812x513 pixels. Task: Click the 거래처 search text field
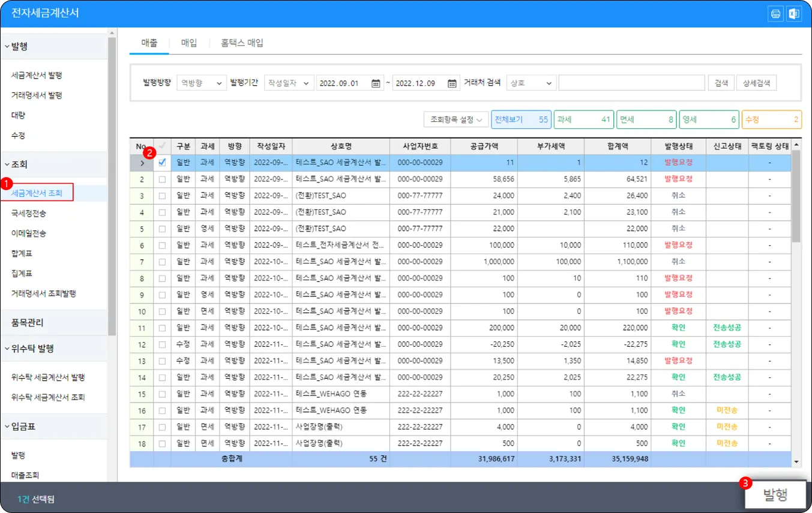pos(631,83)
